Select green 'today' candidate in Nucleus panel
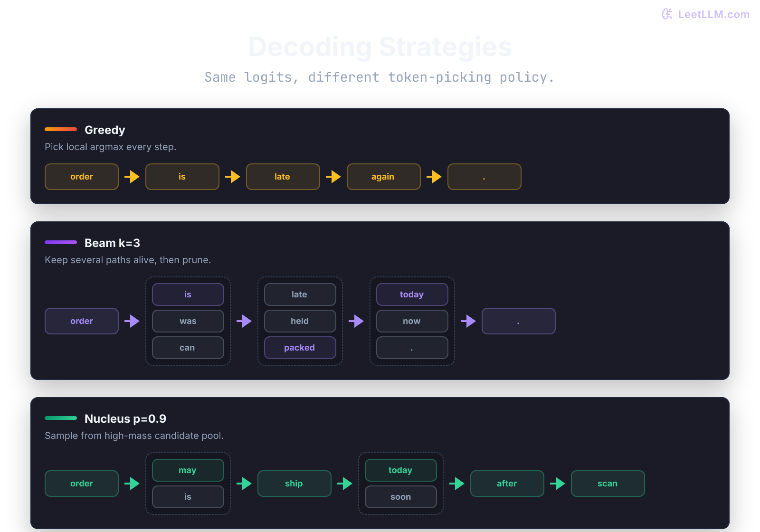The width and height of the screenshot is (760, 532). pos(401,470)
